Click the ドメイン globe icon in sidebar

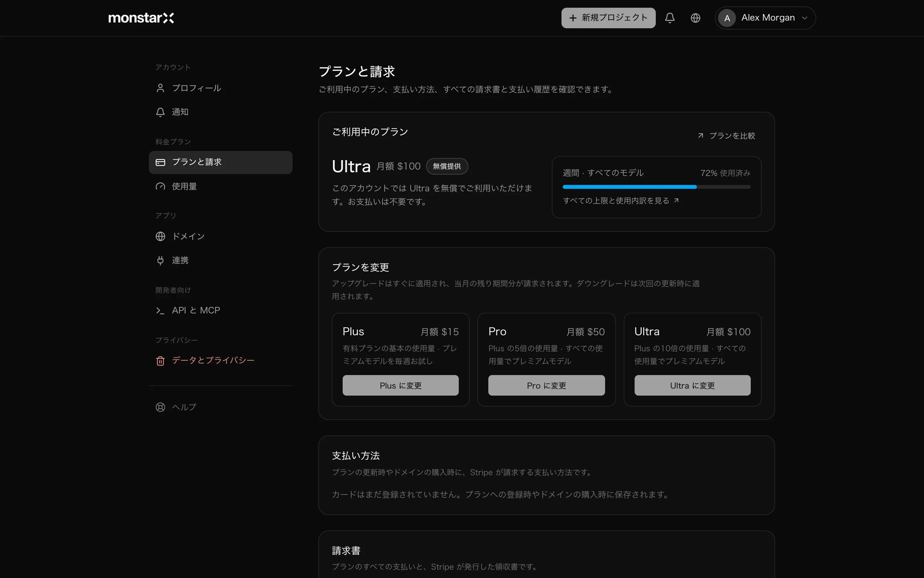click(x=160, y=236)
